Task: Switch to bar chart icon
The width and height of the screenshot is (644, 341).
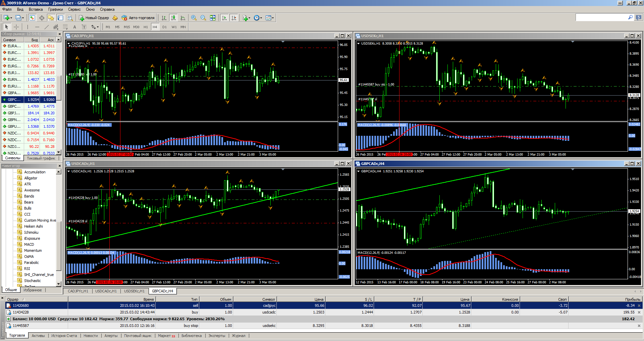Action: point(164,18)
